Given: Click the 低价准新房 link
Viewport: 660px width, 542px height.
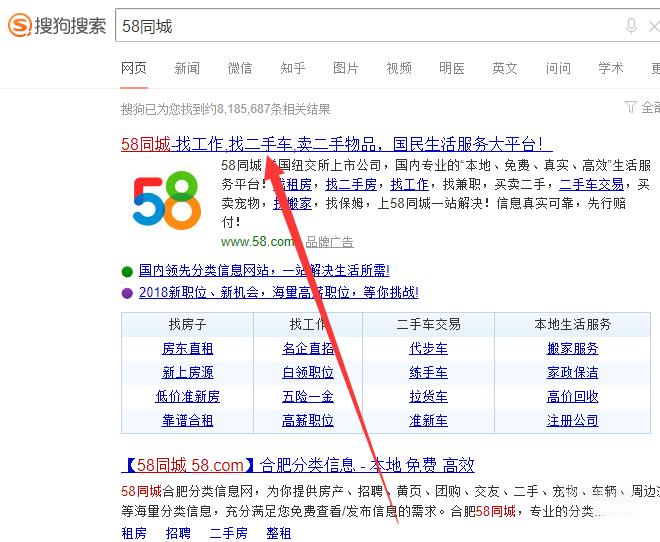Looking at the screenshot, I should [188, 396].
